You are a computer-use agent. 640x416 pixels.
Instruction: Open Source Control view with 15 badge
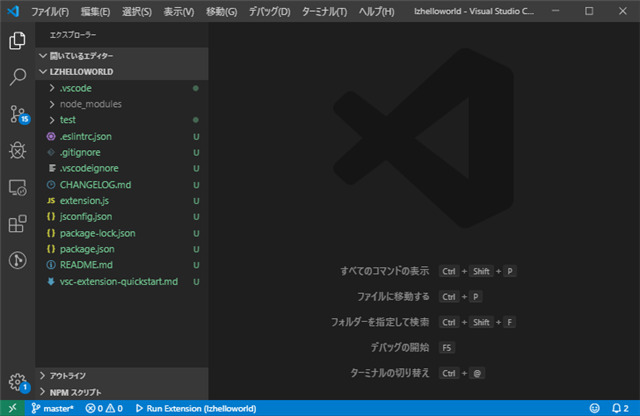coord(18,114)
